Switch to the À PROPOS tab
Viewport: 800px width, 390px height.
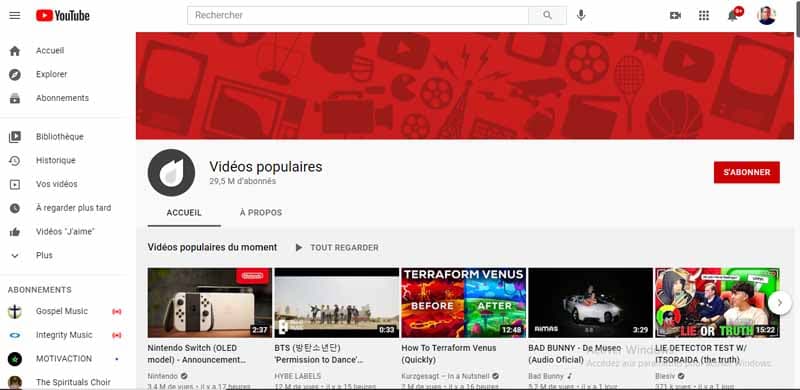[x=261, y=213]
